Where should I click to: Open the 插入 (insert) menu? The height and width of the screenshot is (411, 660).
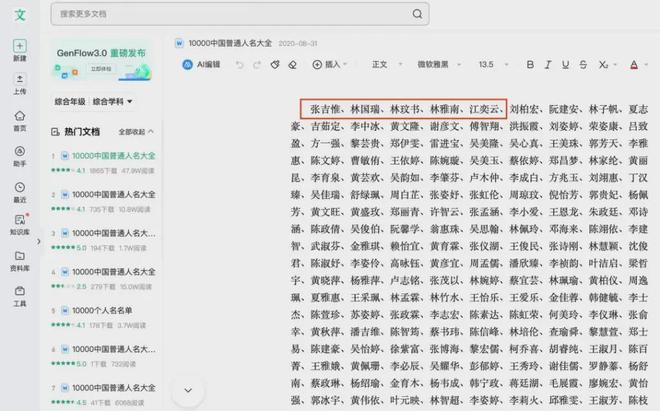330,64
